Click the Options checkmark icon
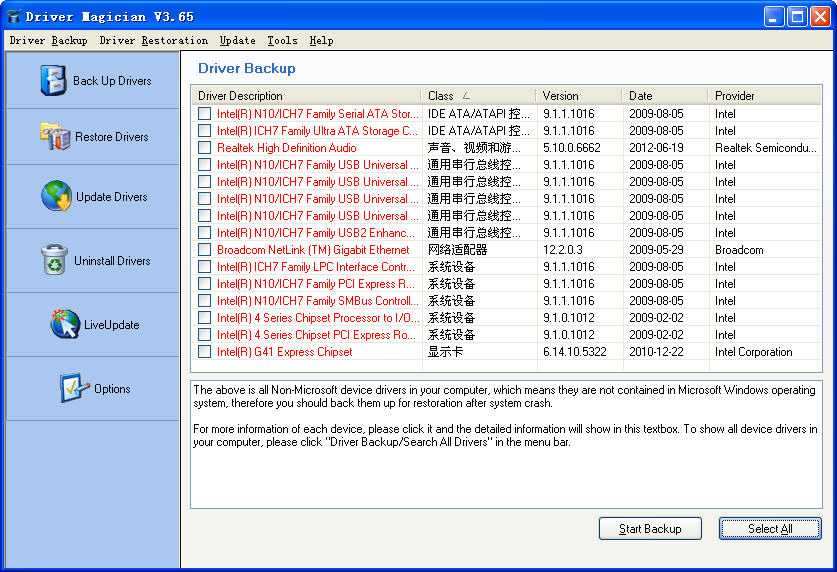837x572 pixels. (74, 388)
